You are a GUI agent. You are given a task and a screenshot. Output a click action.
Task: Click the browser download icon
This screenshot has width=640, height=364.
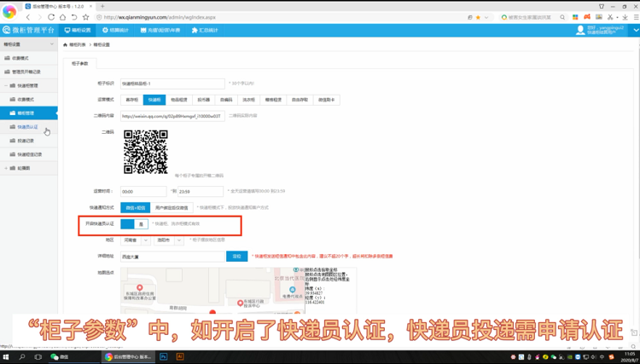pyautogui.click(x=625, y=17)
